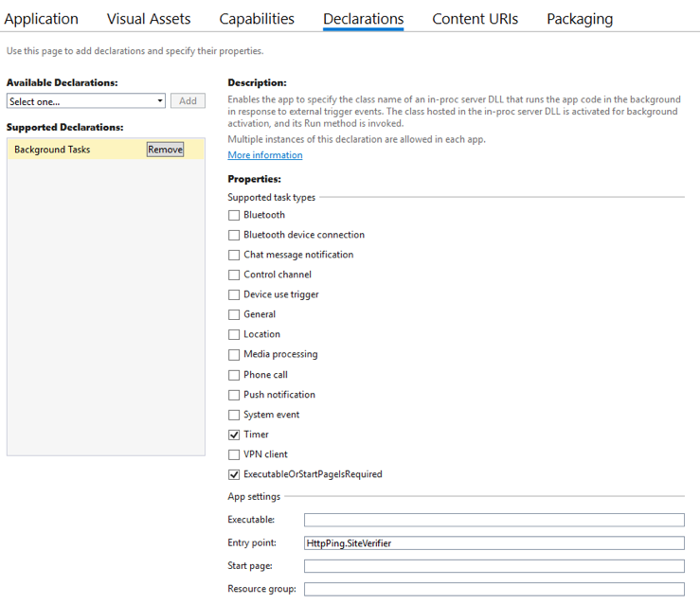Image resolution: width=700 pixels, height=604 pixels.
Task: Click the Executable input field
Action: (494, 520)
